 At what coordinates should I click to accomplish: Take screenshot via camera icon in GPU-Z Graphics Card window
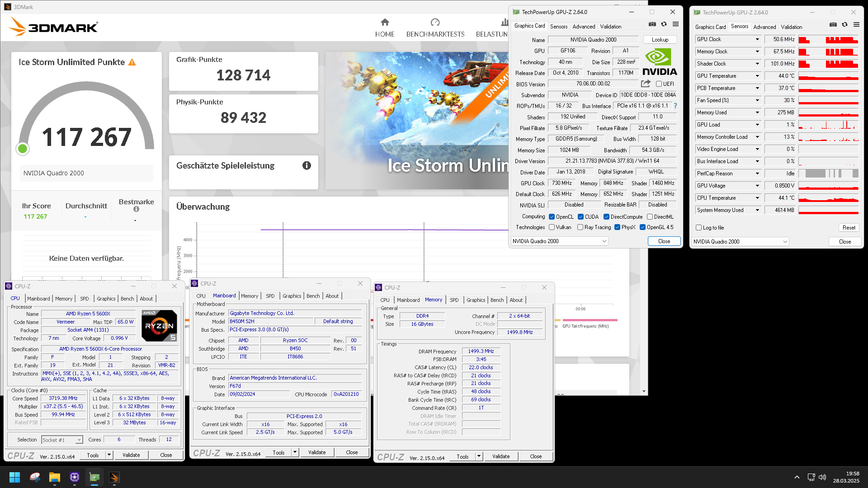point(652,24)
